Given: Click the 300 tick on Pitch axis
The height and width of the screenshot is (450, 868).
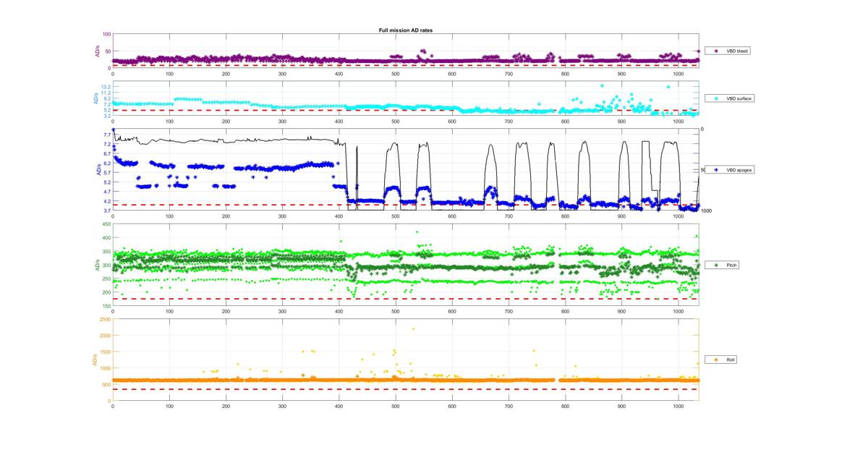Looking at the screenshot, I should 106,265.
